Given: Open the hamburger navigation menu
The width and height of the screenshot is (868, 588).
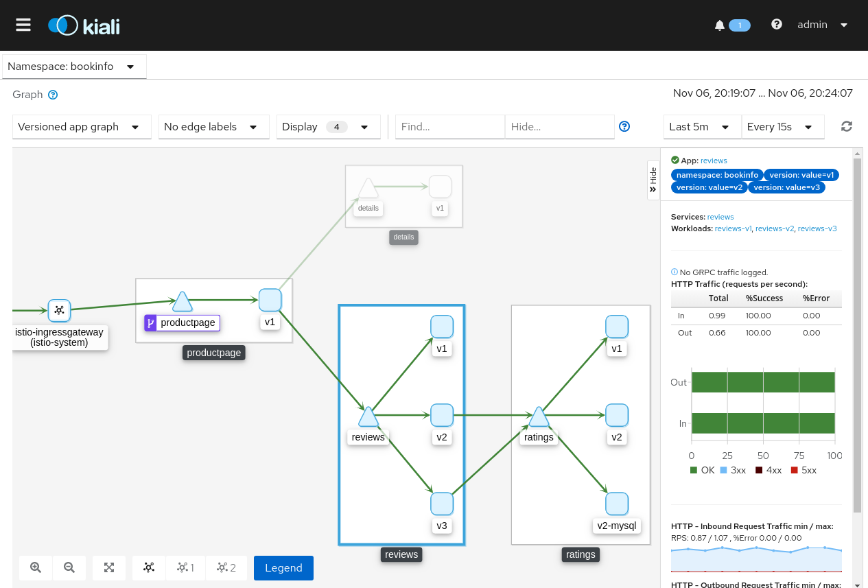Looking at the screenshot, I should 23,25.
